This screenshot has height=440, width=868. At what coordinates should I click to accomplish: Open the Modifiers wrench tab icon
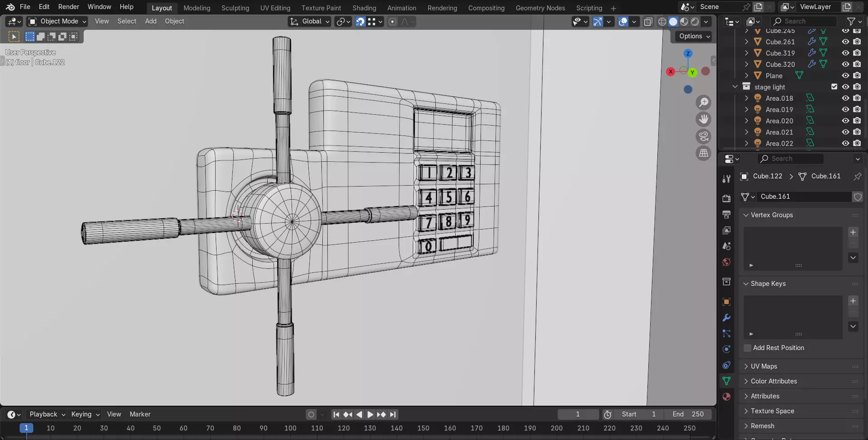[x=726, y=318]
